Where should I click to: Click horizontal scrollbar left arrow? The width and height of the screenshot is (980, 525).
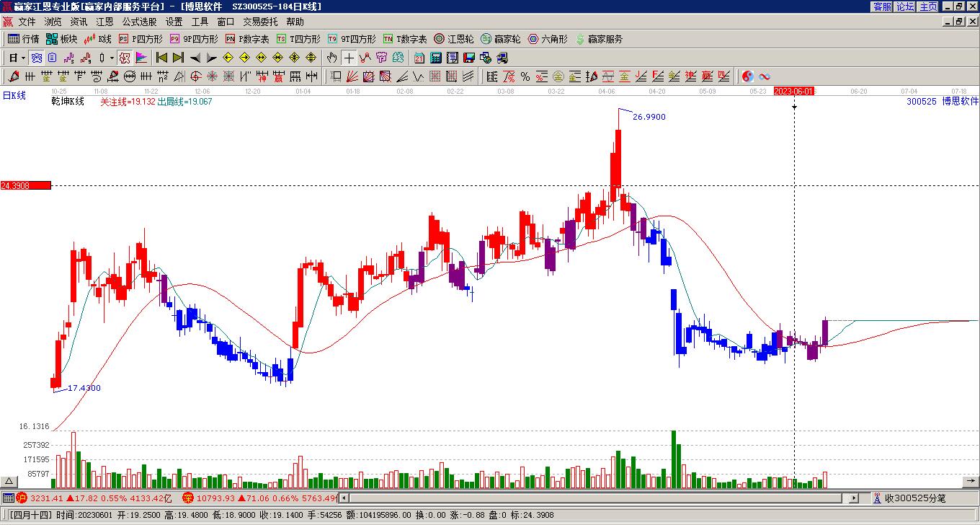pos(344,498)
